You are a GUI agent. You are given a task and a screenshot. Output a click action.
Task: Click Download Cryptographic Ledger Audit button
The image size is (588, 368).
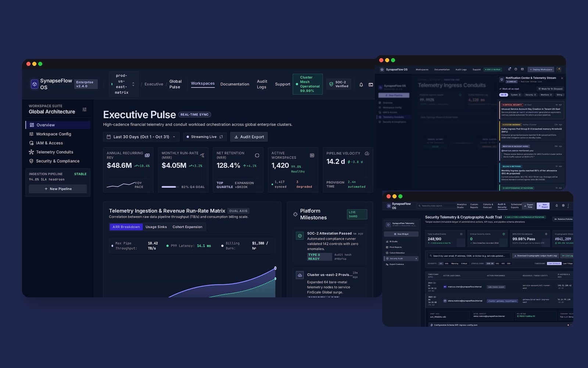pyautogui.click(x=535, y=256)
